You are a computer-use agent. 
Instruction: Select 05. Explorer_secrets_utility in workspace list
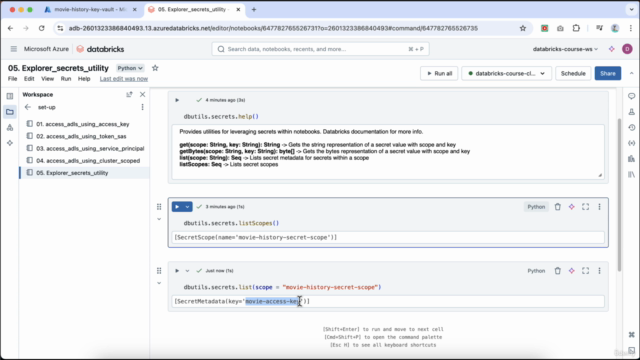pyautogui.click(x=84, y=173)
